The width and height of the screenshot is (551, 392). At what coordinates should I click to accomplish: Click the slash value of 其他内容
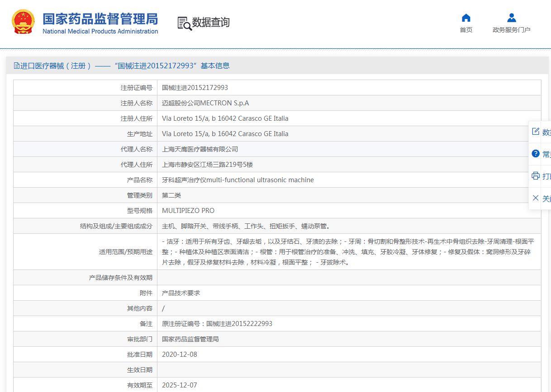[x=163, y=308]
